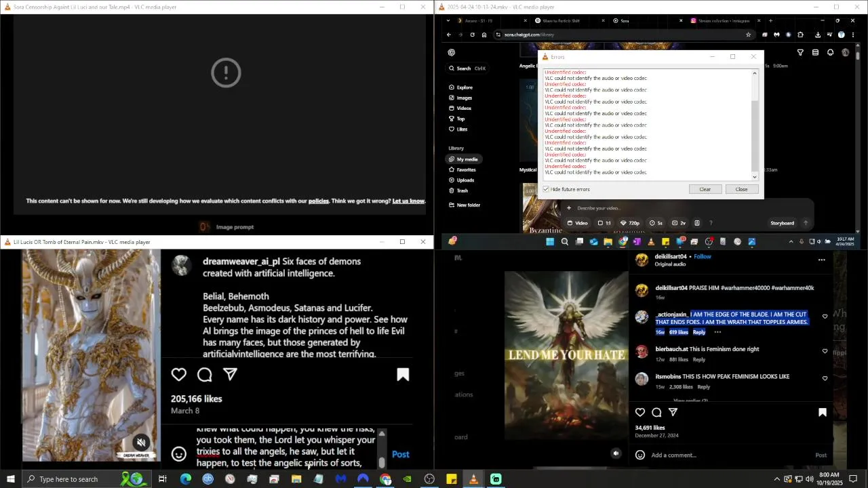
Task: Click the Sora filter funnel icon
Action: point(800,53)
